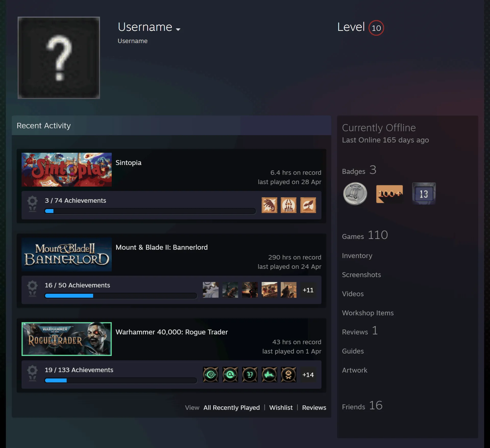The height and width of the screenshot is (448, 490).
Task: Open the Games 110 list
Action: click(365, 235)
